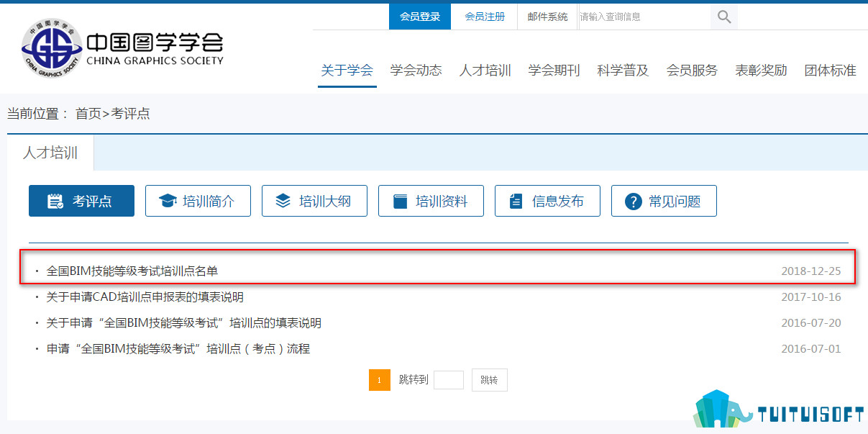The image size is (868, 434).
Task: Click the date 2016-07-01
Action: pyautogui.click(x=811, y=349)
